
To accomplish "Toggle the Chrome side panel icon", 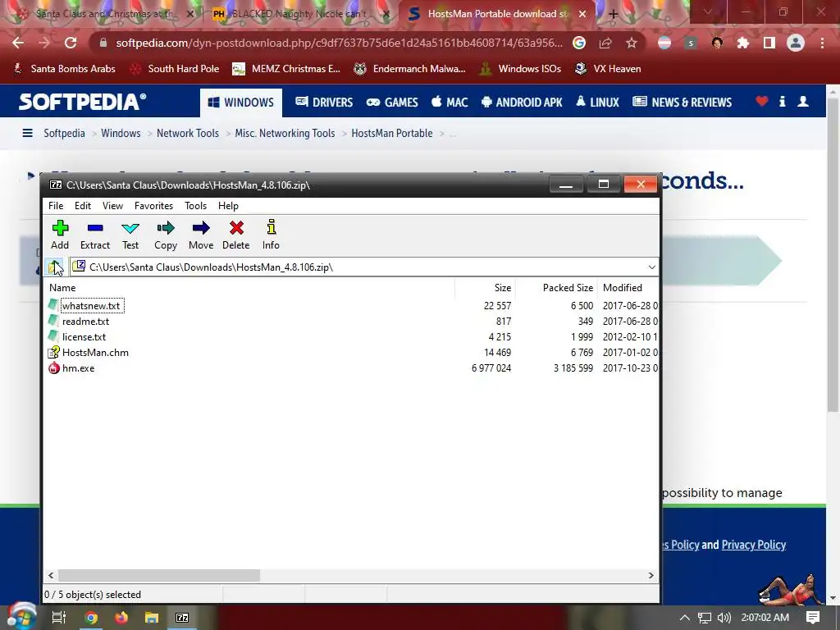I will coord(769,43).
